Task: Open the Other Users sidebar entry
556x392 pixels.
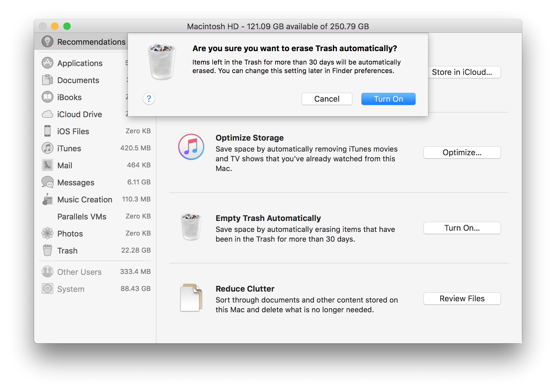Action: click(79, 272)
